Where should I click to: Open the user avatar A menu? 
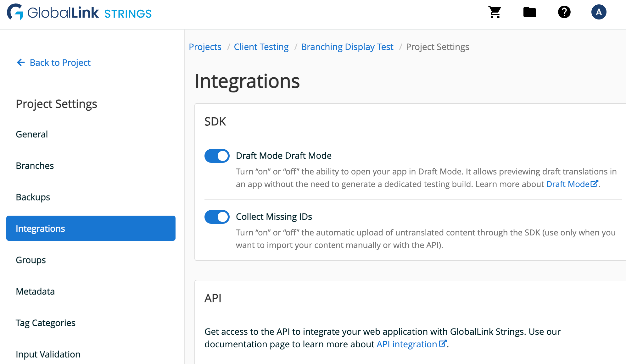click(599, 12)
